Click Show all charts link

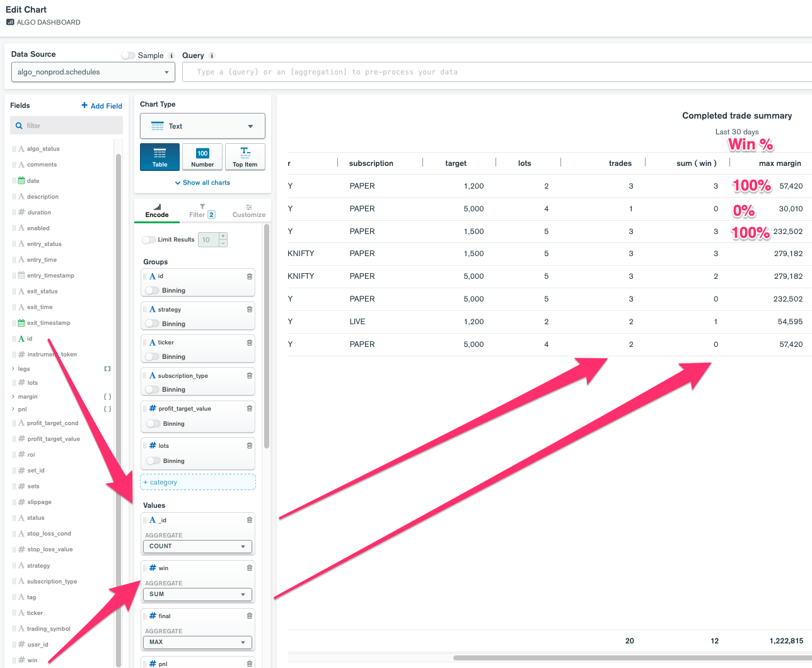[202, 182]
